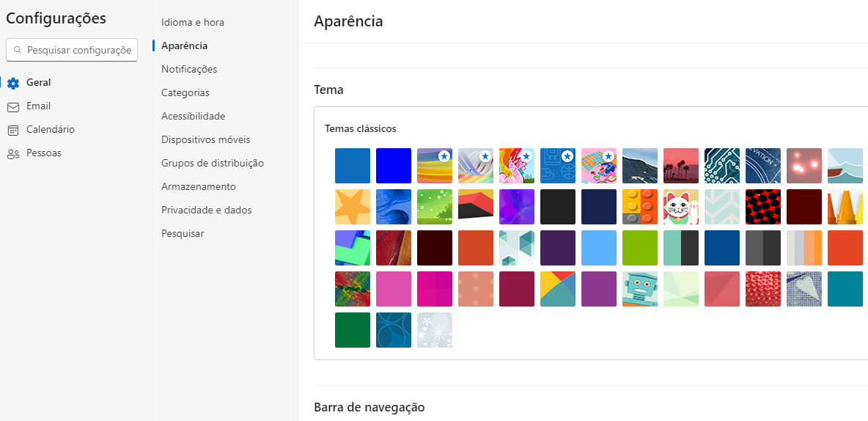Choose the denim paper airplane theme
Viewport: 868px width, 421px height.
point(803,288)
